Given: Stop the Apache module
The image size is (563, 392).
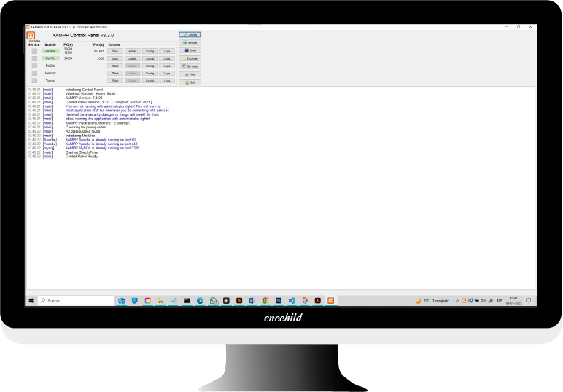Looking at the screenshot, I should [x=115, y=51].
